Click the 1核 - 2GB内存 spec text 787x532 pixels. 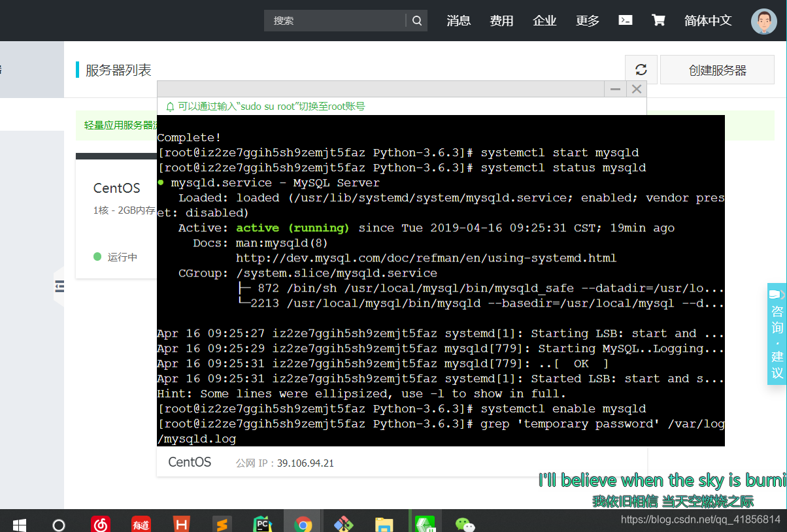point(125,210)
